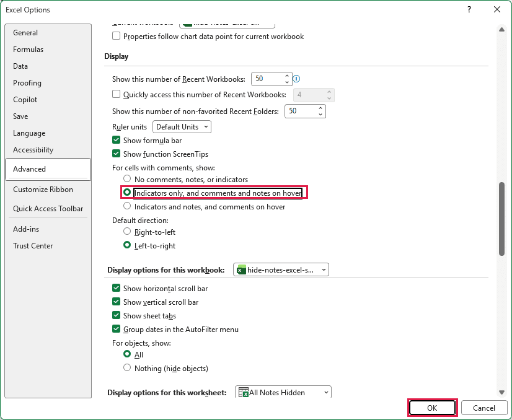Toggle Quickly access Recent Workbooks checkbox
This screenshot has width=512, height=420.
117,94
